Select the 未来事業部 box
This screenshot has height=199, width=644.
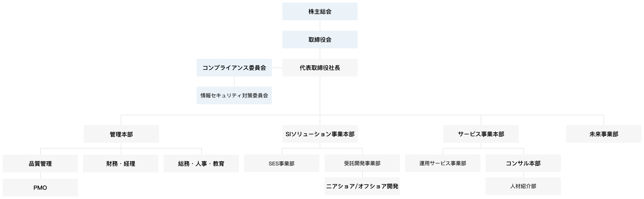pyautogui.click(x=604, y=134)
